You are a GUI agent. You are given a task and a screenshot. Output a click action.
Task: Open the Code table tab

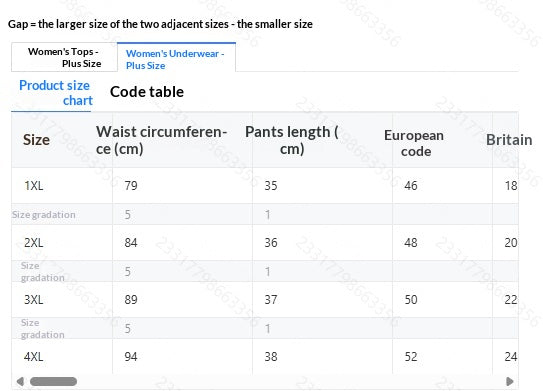[147, 92]
